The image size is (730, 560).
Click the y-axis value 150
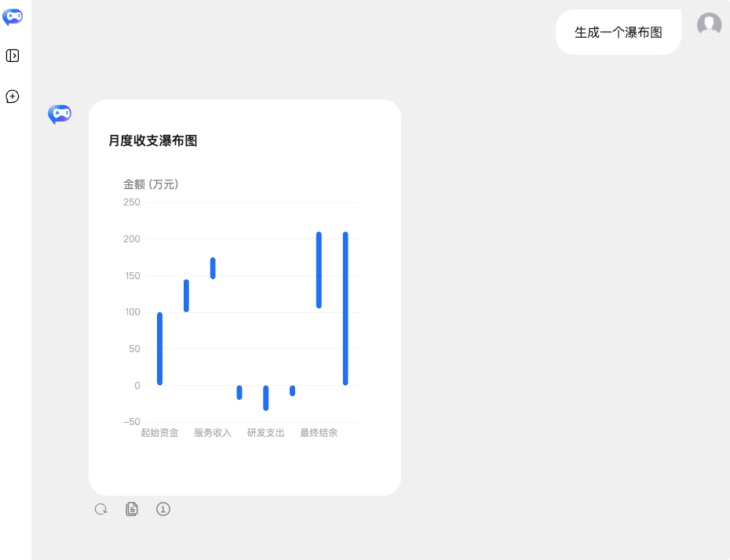pyautogui.click(x=133, y=276)
